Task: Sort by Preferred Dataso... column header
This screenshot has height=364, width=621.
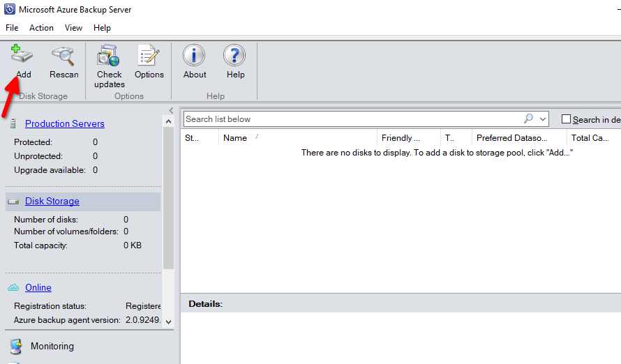Action: click(x=519, y=137)
